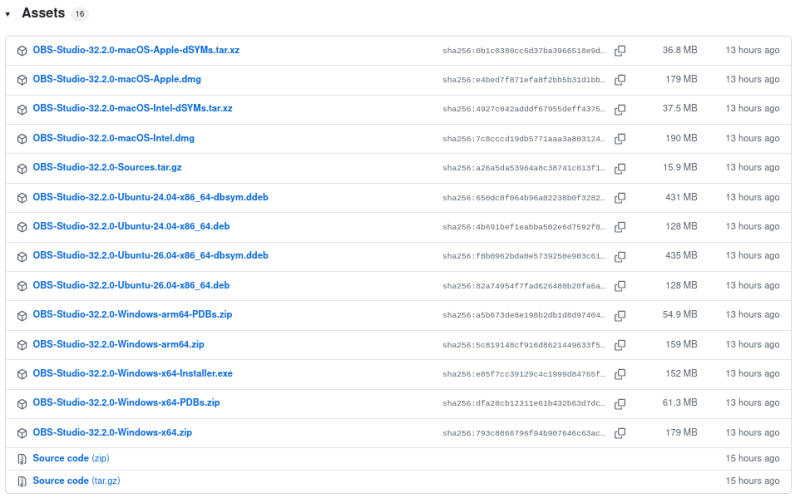Copy SHA256 of Ubuntu-26.04-x86_64.deb
This screenshot has height=503, width=800.
(620, 286)
